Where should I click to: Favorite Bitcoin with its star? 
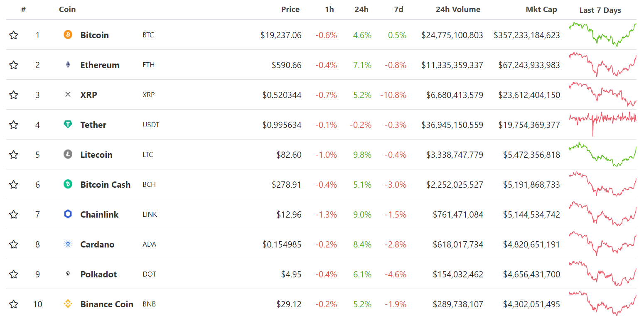[x=14, y=35]
